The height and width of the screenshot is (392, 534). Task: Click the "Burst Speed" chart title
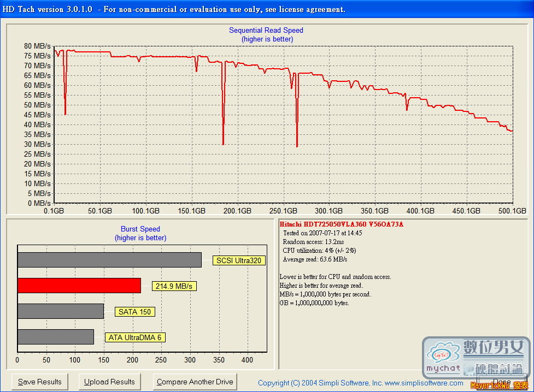pyautogui.click(x=140, y=229)
